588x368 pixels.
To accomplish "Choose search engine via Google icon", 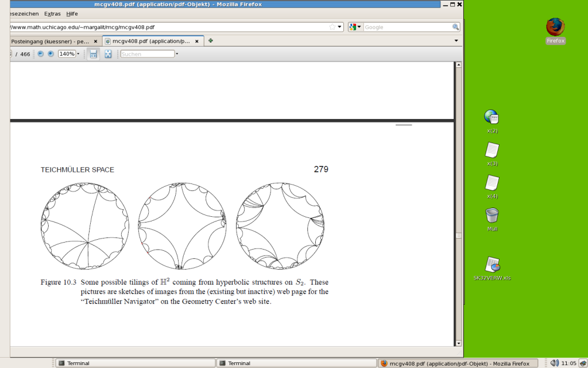I will pyautogui.click(x=355, y=27).
